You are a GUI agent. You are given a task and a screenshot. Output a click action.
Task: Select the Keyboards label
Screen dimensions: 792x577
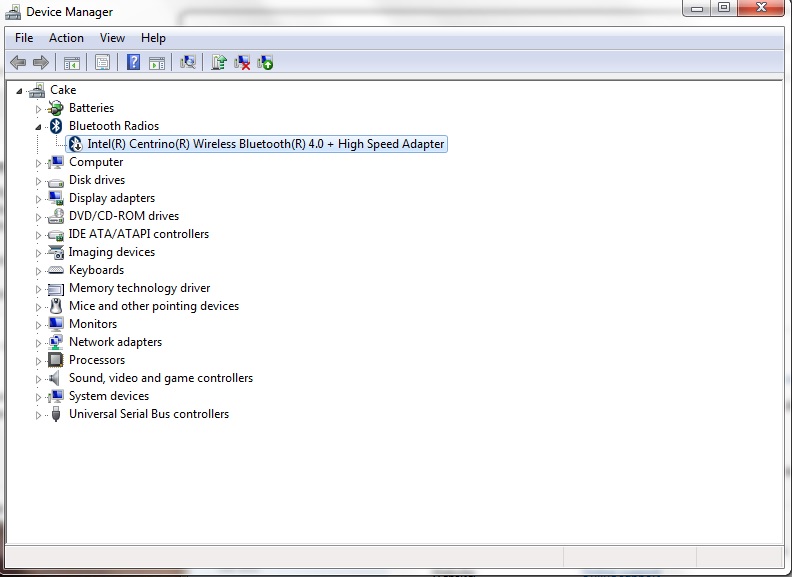pos(96,270)
